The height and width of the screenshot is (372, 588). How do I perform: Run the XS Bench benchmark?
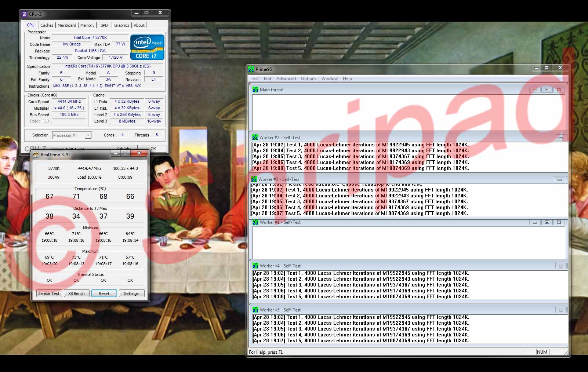click(77, 293)
